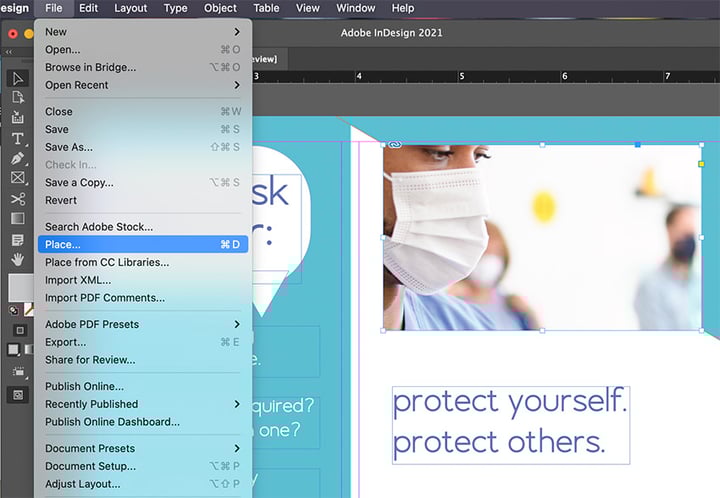Select the Hand tool

point(18,259)
